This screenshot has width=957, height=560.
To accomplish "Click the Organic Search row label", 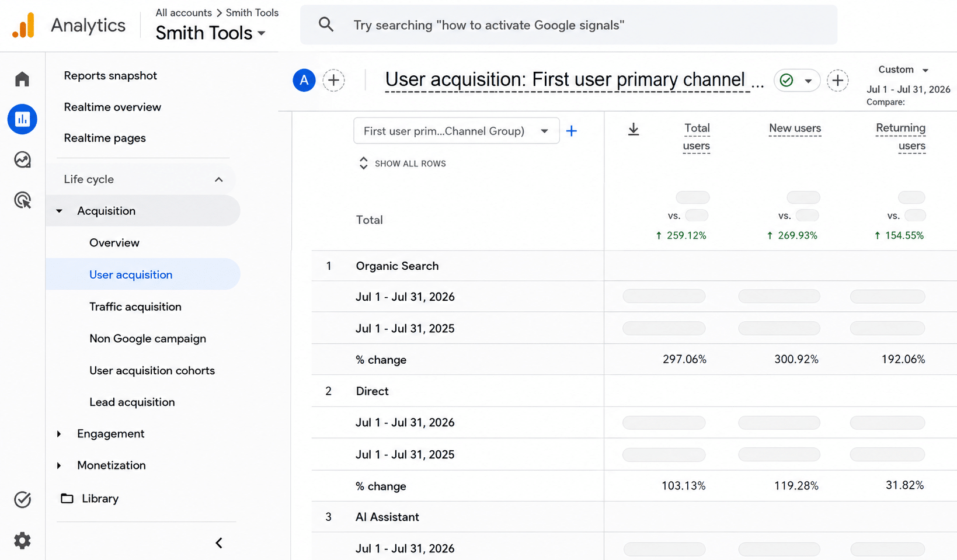I will click(x=397, y=266).
